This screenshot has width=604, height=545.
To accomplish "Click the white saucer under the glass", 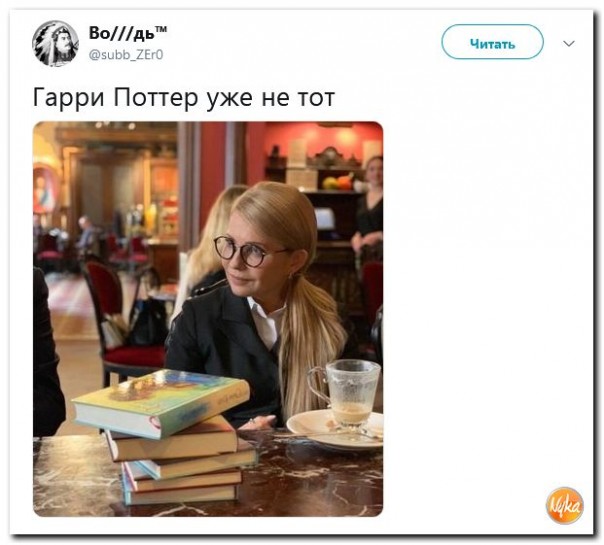I will [334, 430].
